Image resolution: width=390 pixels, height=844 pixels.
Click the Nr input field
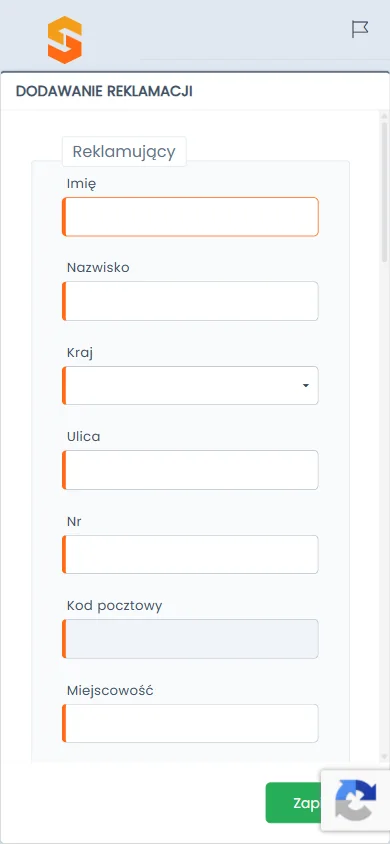click(190, 554)
